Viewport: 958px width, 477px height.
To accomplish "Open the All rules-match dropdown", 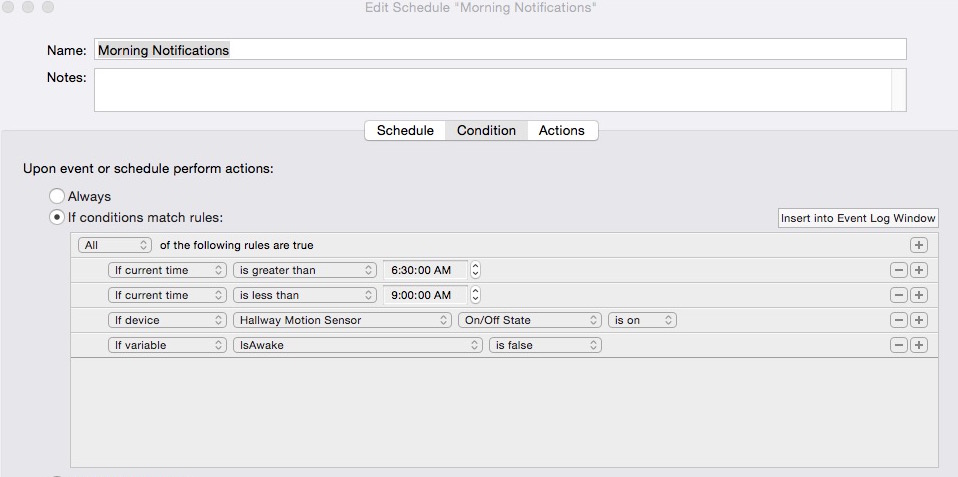I will [x=115, y=245].
